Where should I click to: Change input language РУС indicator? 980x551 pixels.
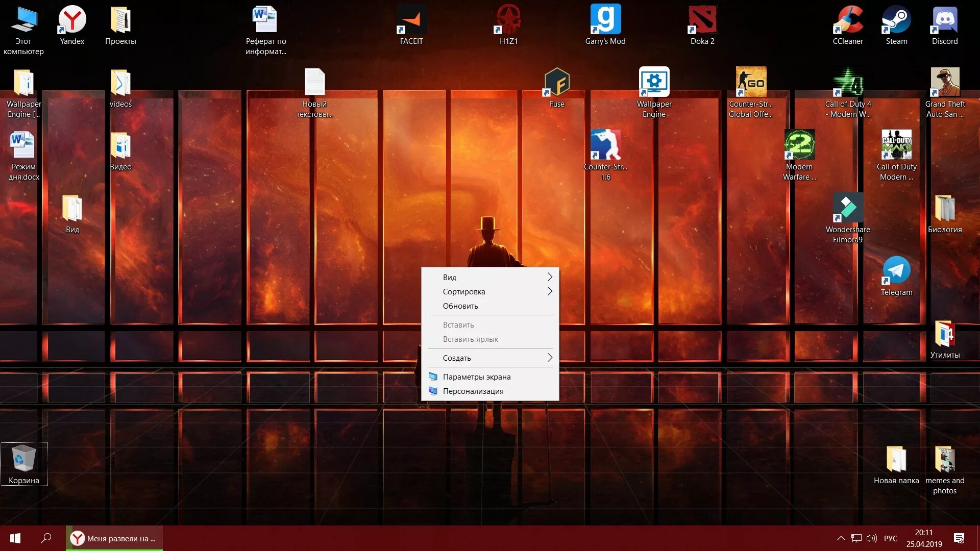tap(891, 538)
